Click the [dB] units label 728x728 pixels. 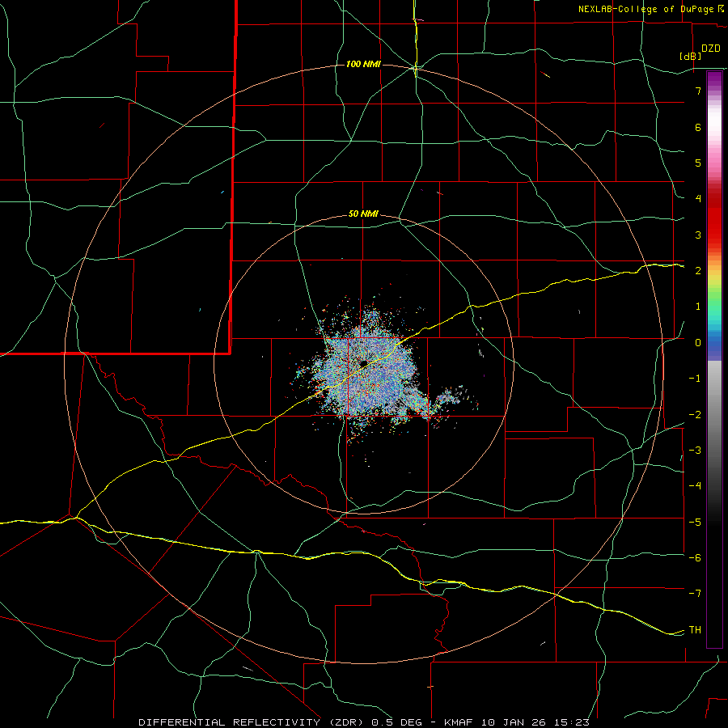[x=691, y=56]
